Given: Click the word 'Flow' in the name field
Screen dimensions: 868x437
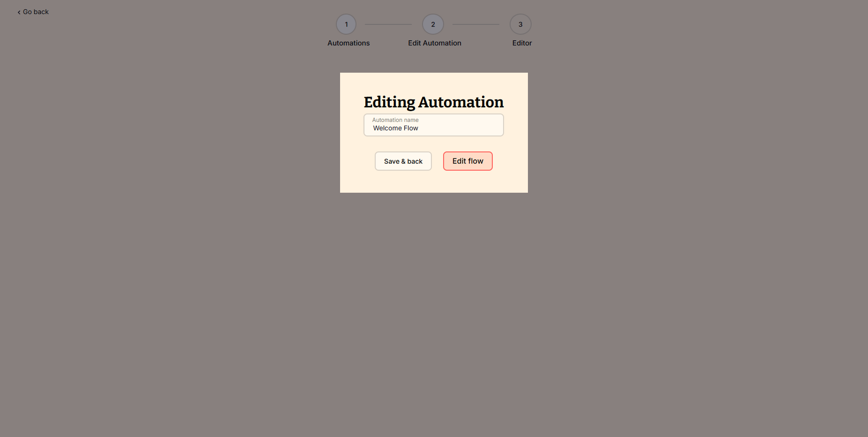Looking at the screenshot, I should (x=411, y=128).
